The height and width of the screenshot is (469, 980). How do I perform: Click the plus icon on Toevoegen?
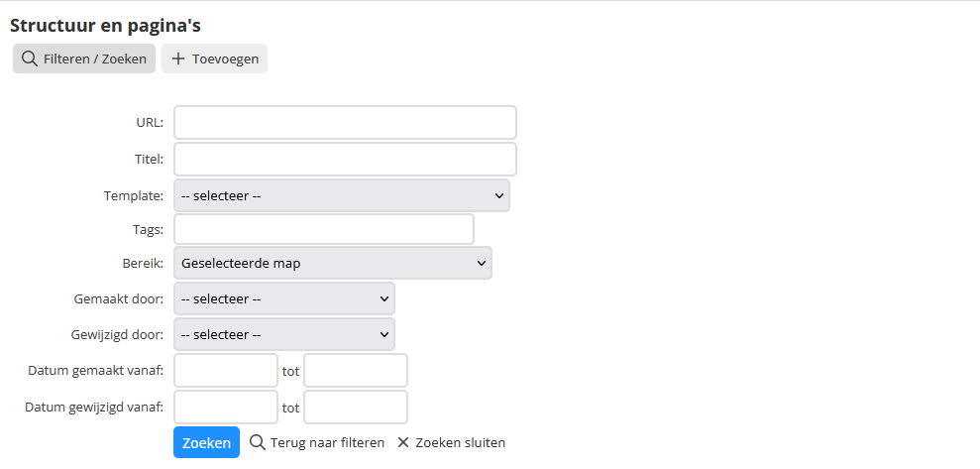(x=178, y=59)
